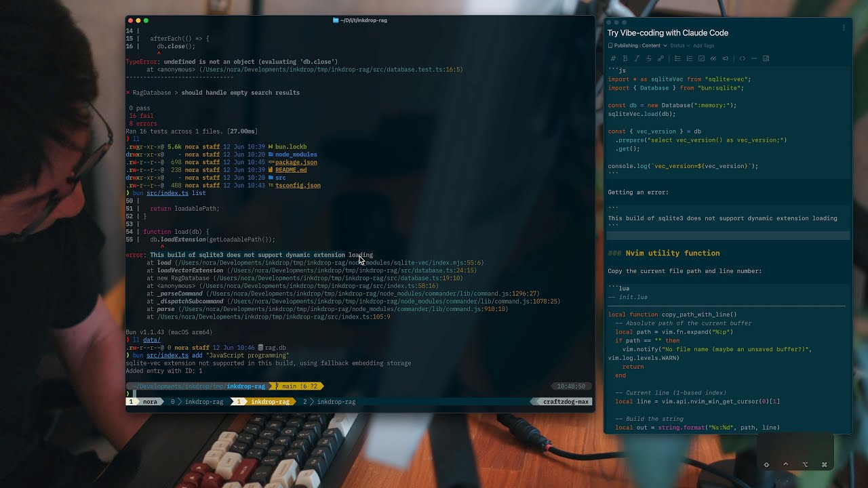This screenshot has height=488, width=868.
Task: Switch to tmux window 2 inkdrop-rag
Action: [x=330, y=402]
